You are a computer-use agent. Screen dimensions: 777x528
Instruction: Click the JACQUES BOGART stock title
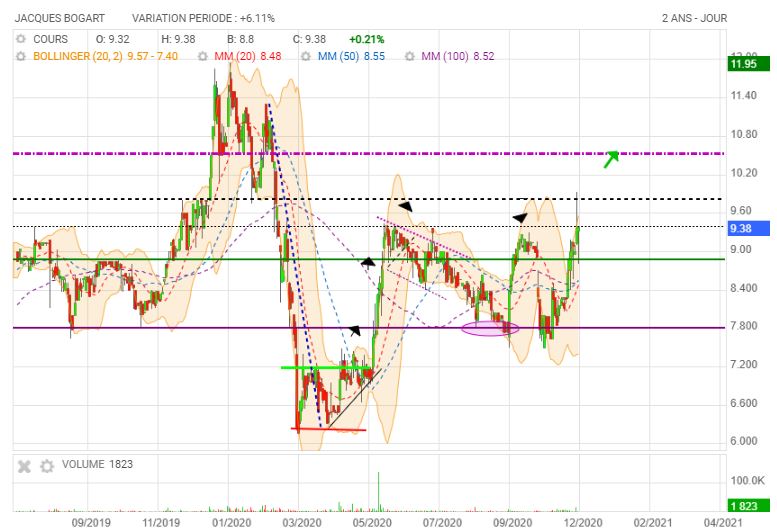(x=59, y=18)
